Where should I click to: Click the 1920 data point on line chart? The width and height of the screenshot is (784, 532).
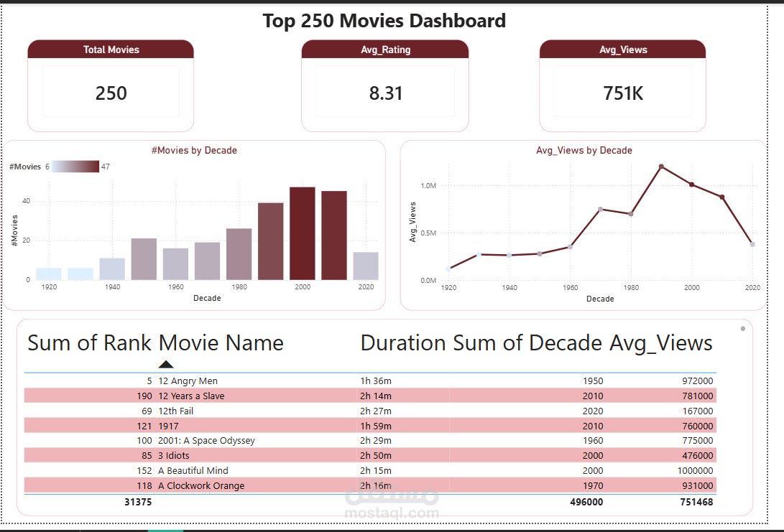[448, 269]
